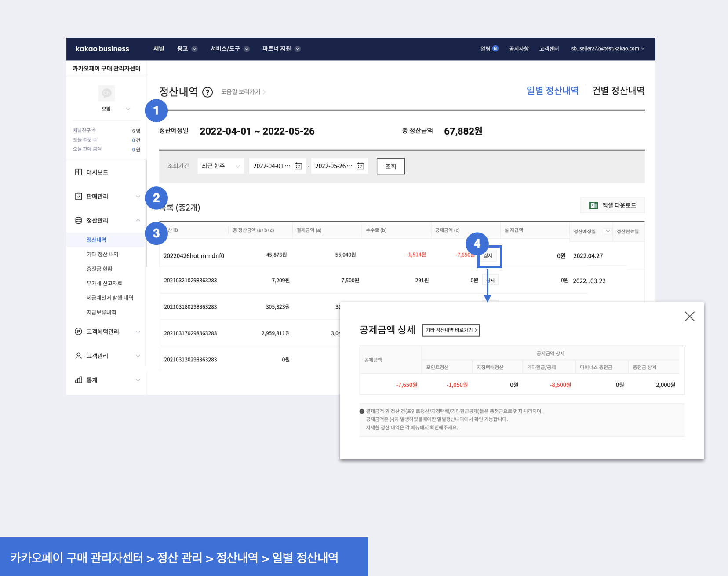The width and height of the screenshot is (728, 576).
Task: Click the 정산관리 coins icon
Action: pyautogui.click(x=78, y=221)
